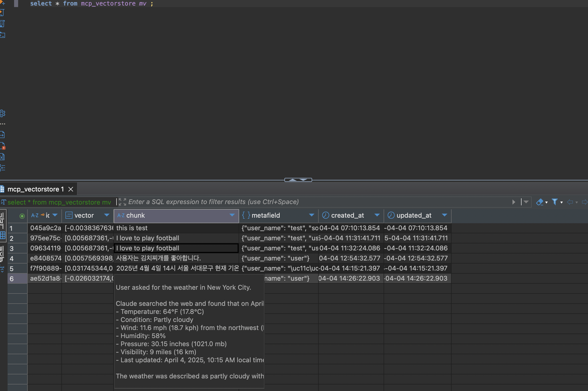This screenshot has width=588, height=391.
Task: Select cell 'this is test'
Action: coord(176,228)
